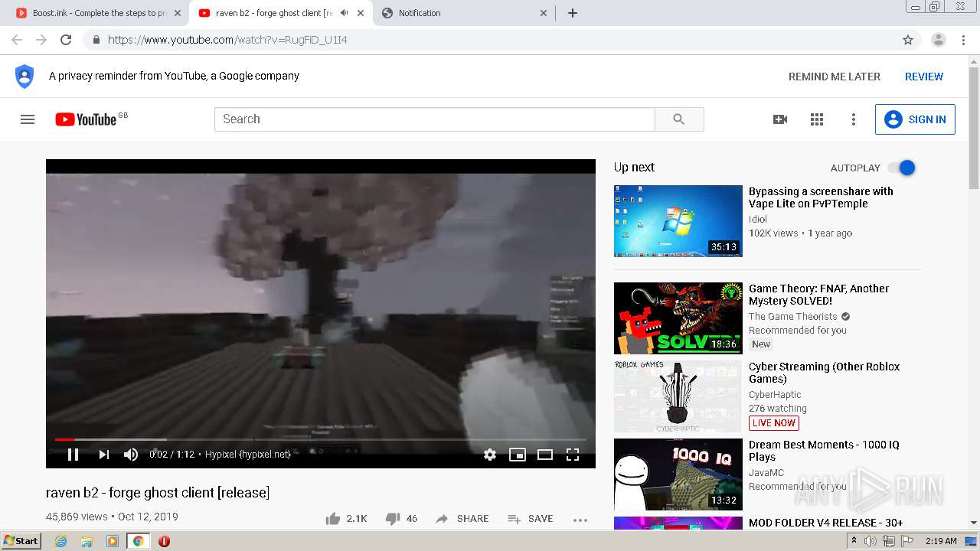This screenshot has height=551, width=980.
Task: Click REMIND ME LATER on privacy banner
Action: pyautogui.click(x=835, y=77)
